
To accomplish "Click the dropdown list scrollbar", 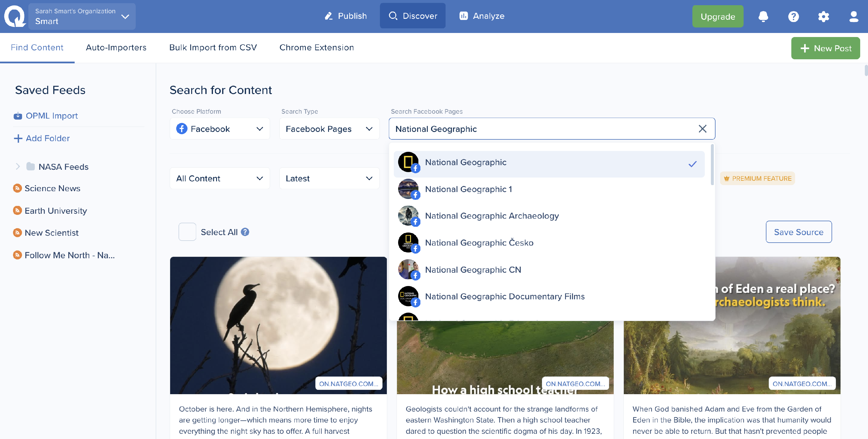I will pos(712,165).
